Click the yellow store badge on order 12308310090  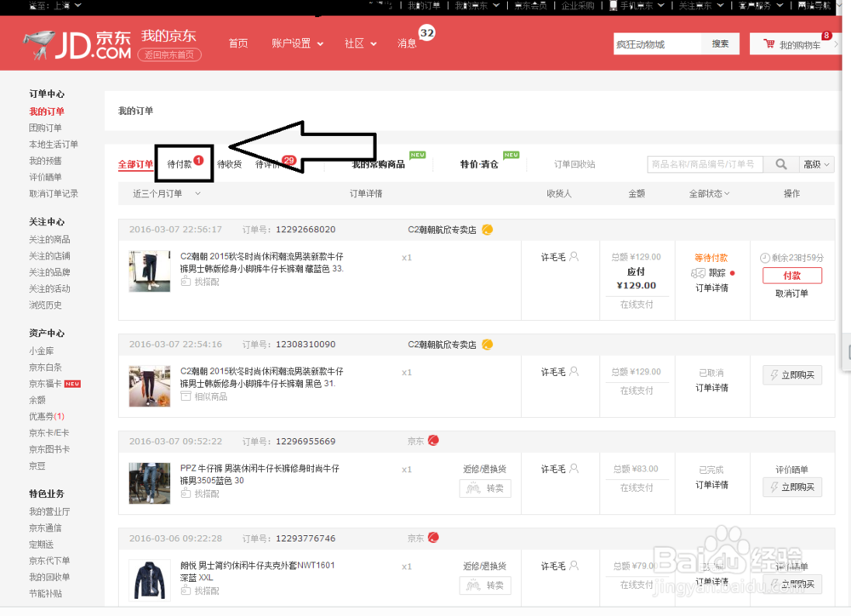[487, 345]
